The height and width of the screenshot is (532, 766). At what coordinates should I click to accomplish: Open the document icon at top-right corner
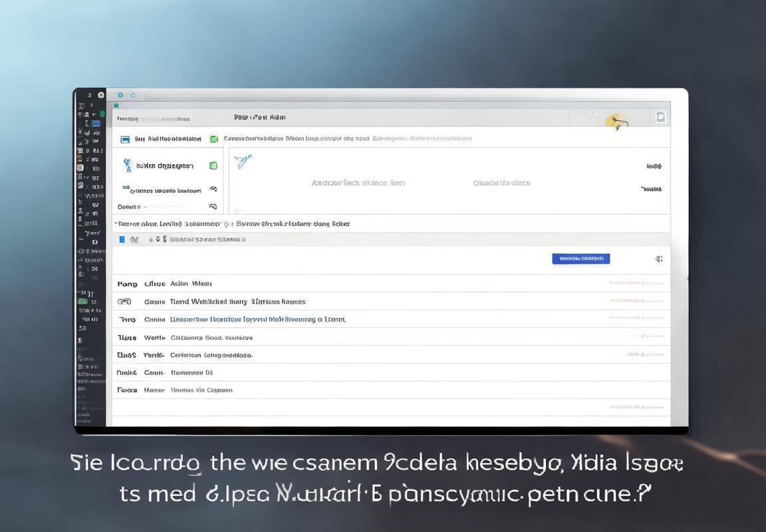[660, 117]
